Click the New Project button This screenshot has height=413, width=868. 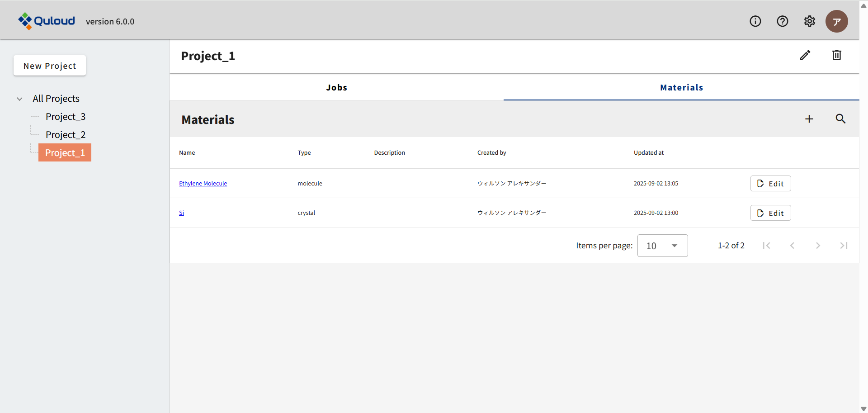[x=50, y=66]
